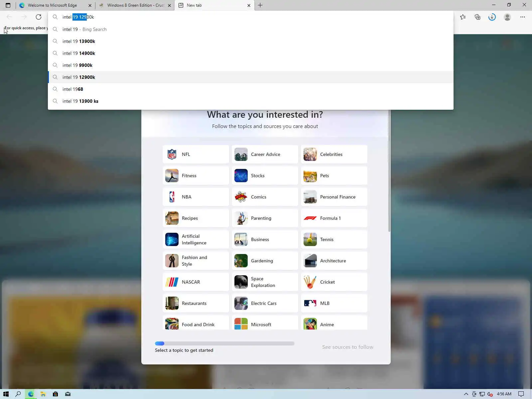Image resolution: width=532 pixels, height=399 pixels.
Task: Select the New tab tab
Action: point(214,5)
